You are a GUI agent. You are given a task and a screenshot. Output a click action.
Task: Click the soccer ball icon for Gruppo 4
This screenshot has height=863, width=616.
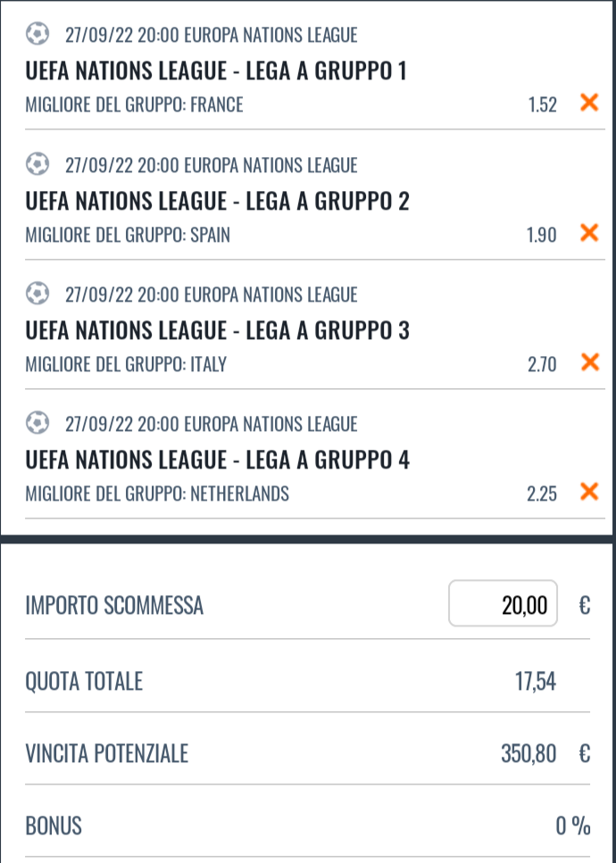click(x=37, y=423)
